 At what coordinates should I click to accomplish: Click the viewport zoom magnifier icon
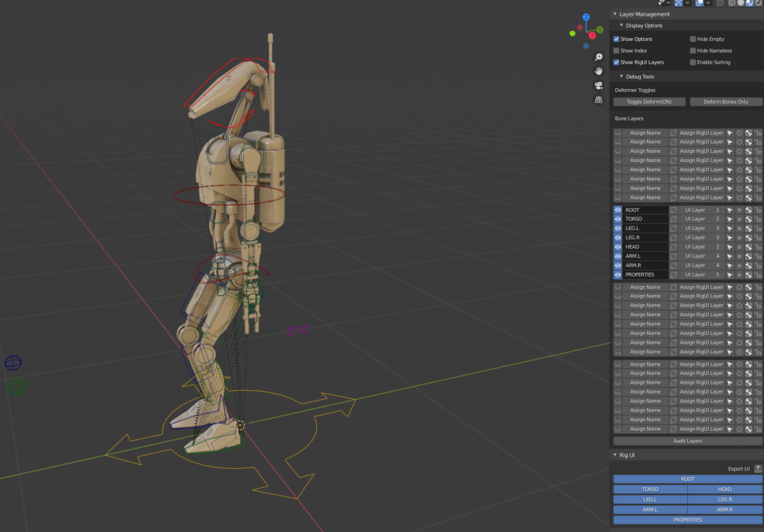click(598, 57)
